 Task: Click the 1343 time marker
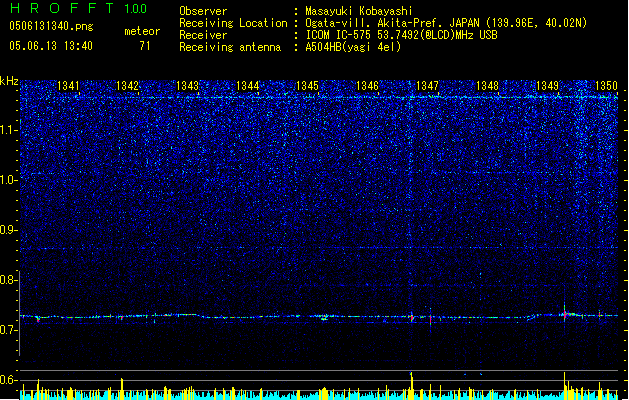(x=188, y=86)
